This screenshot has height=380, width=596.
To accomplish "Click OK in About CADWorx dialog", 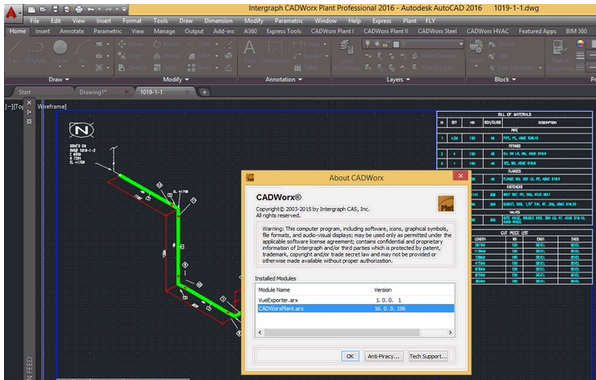I will click(350, 356).
